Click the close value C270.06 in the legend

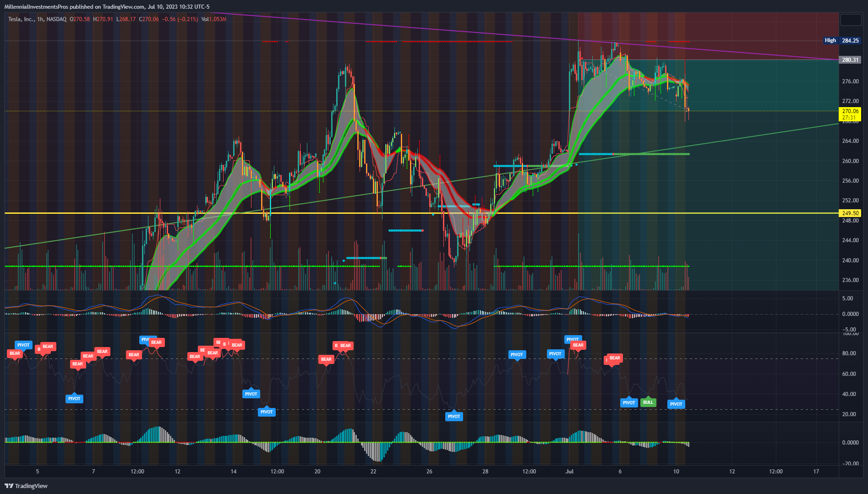coord(149,19)
